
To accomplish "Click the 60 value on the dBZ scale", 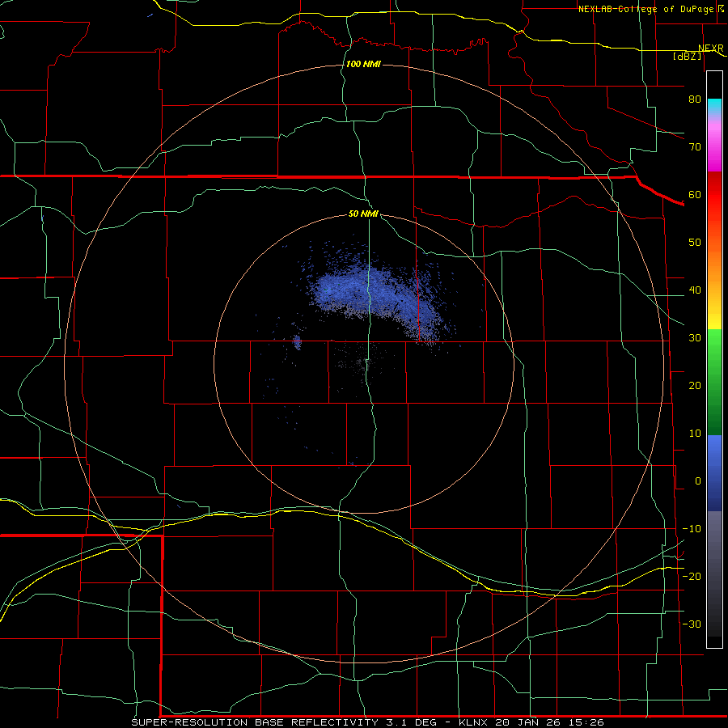I will click(695, 194).
